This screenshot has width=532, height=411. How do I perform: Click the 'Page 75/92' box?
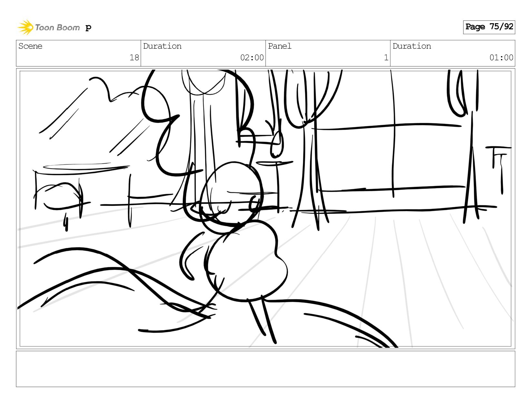489,27
